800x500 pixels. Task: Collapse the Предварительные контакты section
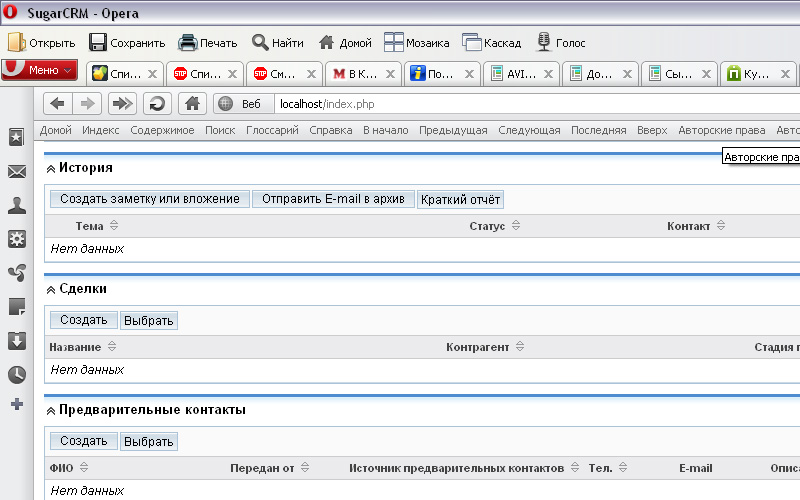click(51, 411)
